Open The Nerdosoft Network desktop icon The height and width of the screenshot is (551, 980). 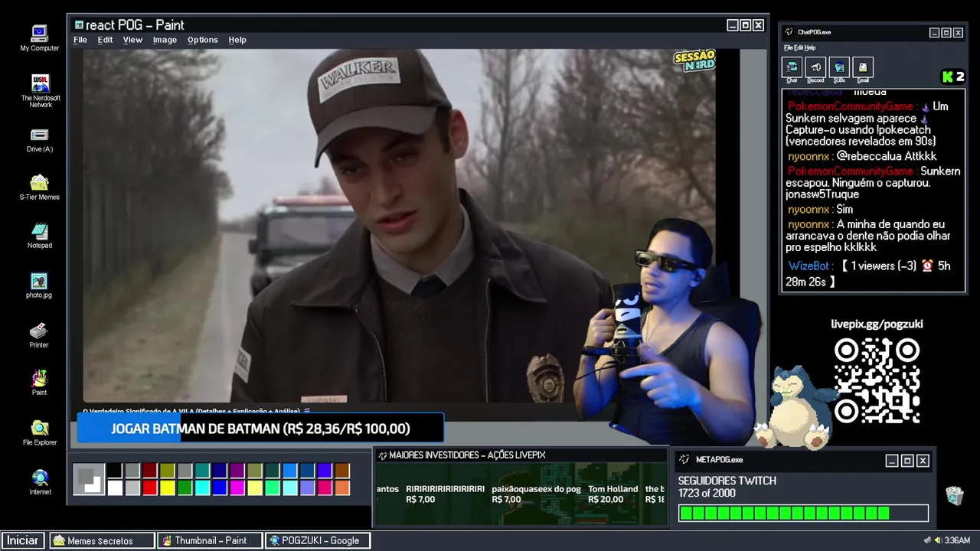40,90
